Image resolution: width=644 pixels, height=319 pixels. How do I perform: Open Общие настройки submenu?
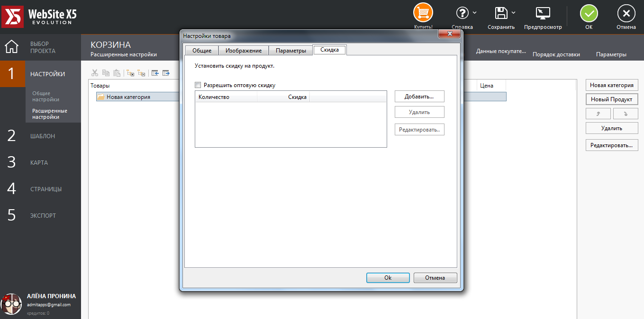coord(46,97)
